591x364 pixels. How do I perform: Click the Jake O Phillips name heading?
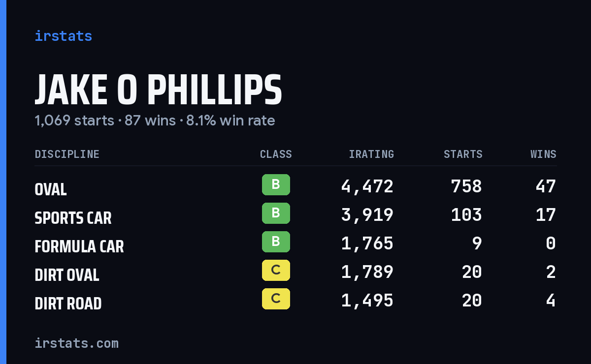(x=158, y=90)
